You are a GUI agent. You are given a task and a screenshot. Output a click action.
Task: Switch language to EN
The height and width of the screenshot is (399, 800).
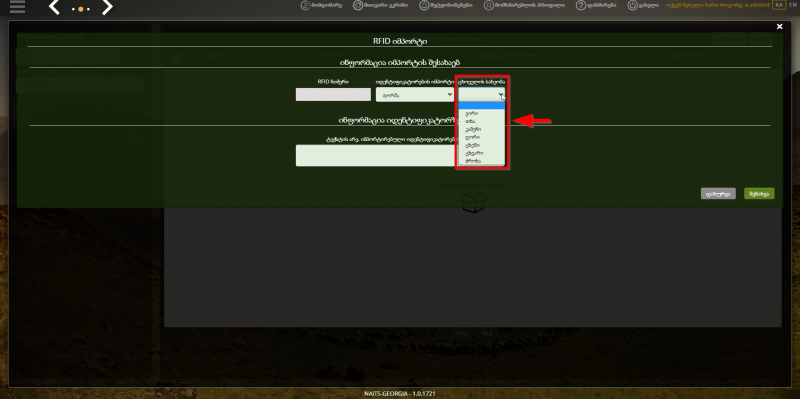pos(792,5)
